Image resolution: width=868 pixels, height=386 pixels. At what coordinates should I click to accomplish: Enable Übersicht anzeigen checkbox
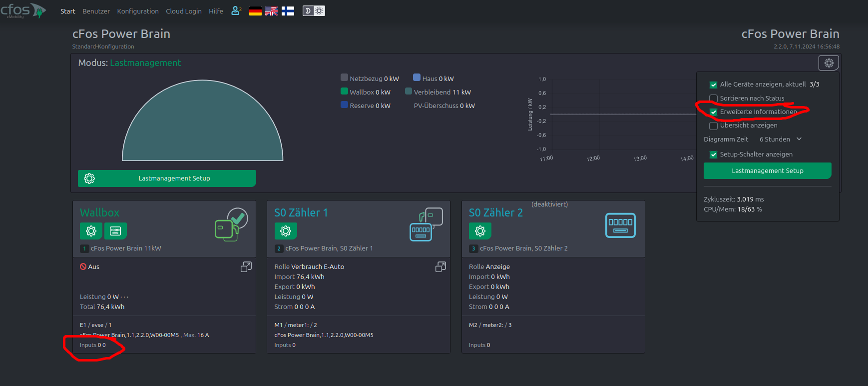(713, 126)
